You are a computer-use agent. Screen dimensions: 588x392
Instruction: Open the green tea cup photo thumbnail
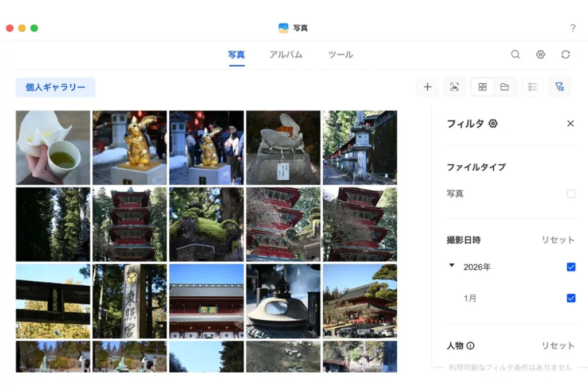(53, 148)
